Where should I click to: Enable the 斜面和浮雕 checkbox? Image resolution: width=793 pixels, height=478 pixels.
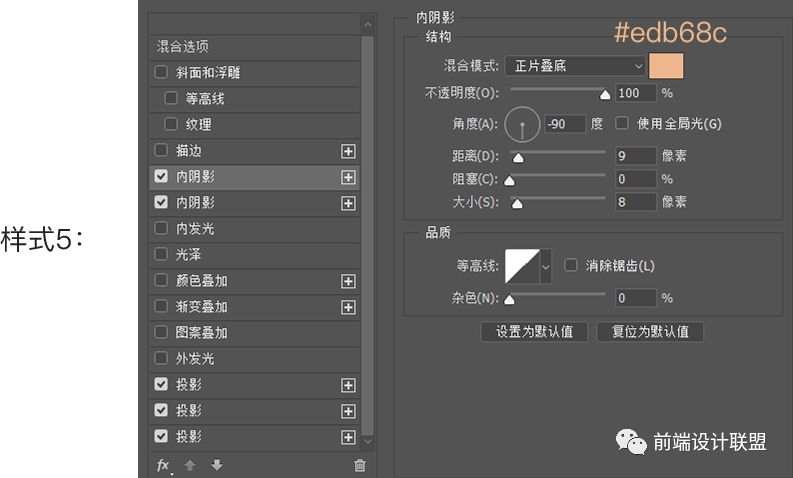[x=161, y=72]
